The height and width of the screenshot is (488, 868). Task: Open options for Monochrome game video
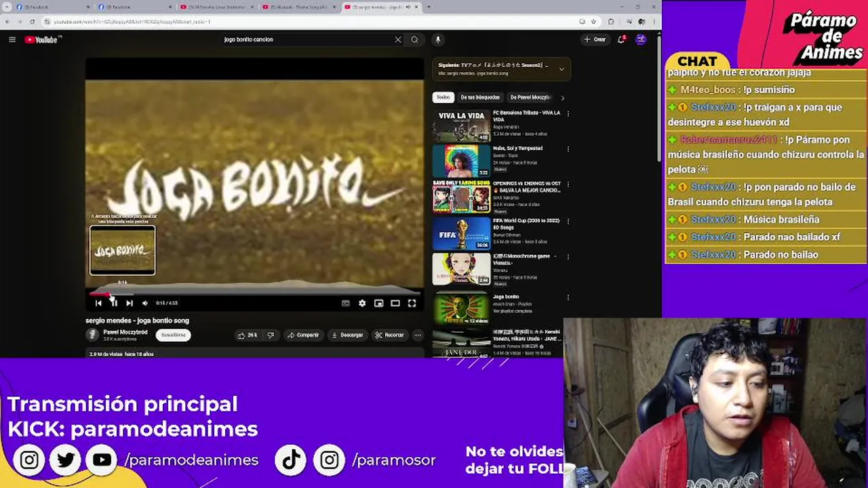(x=568, y=258)
